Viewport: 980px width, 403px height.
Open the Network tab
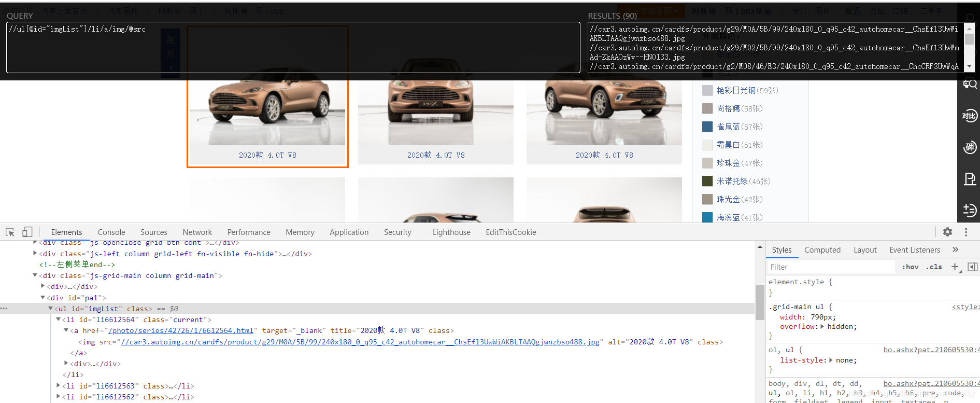197,232
